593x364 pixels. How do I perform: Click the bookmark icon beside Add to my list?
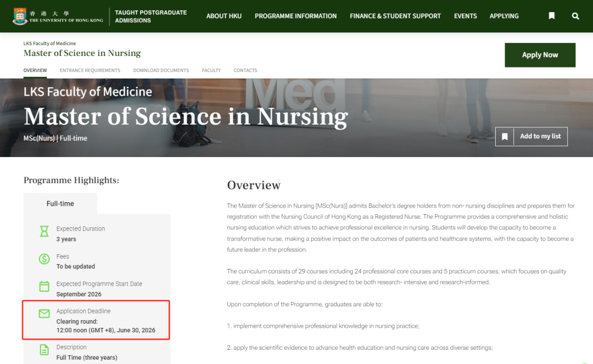click(x=505, y=137)
